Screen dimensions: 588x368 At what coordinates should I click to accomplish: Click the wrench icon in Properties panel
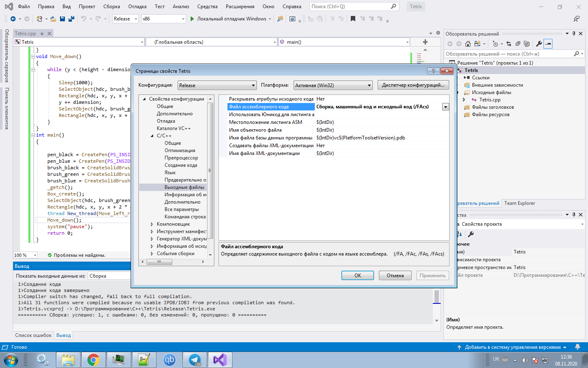click(x=471, y=234)
